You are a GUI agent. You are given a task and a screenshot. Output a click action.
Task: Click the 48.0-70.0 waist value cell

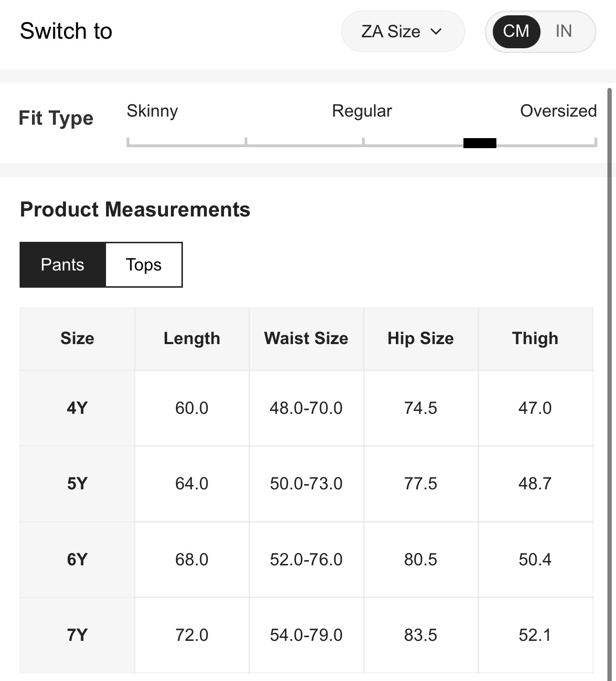[306, 408]
